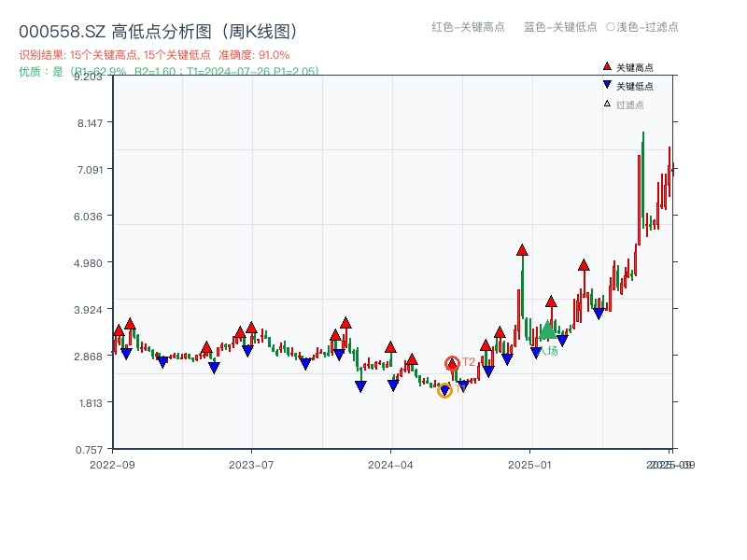Click the 8.147 y-axis label
Viewport: 747px width, 560px height.
[x=90, y=123]
